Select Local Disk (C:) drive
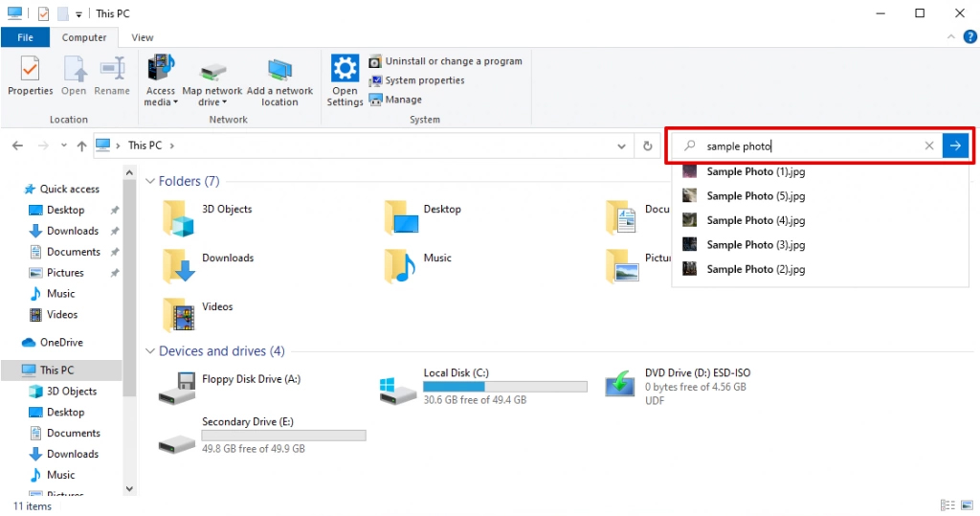Screen dimensions: 980x516 [483, 386]
